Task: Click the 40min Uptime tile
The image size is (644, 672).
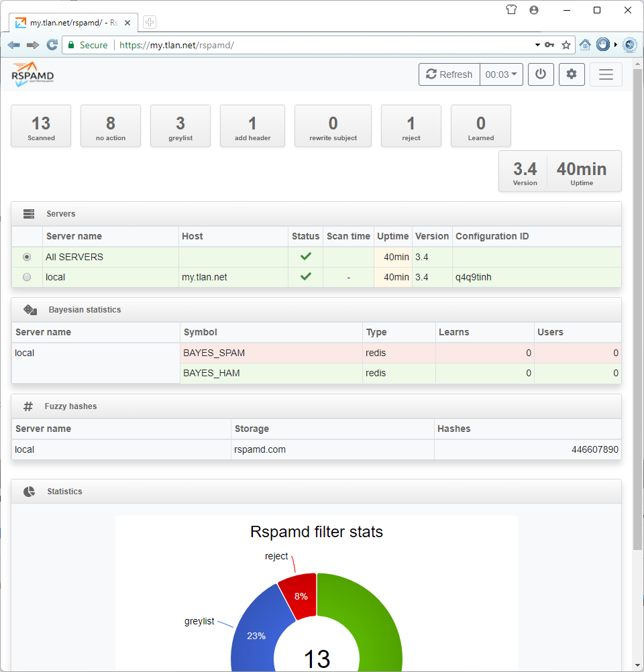Action: click(582, 172)
